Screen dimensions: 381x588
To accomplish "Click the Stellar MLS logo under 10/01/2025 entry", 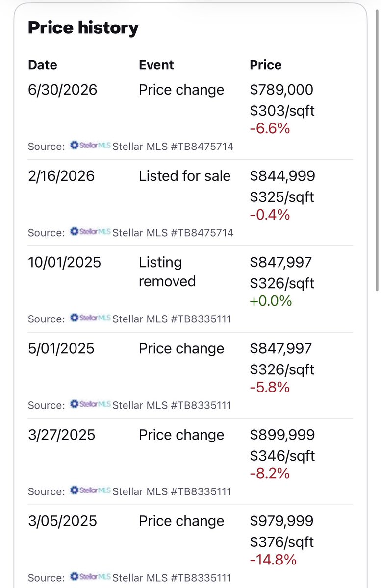I will [90, 318].
